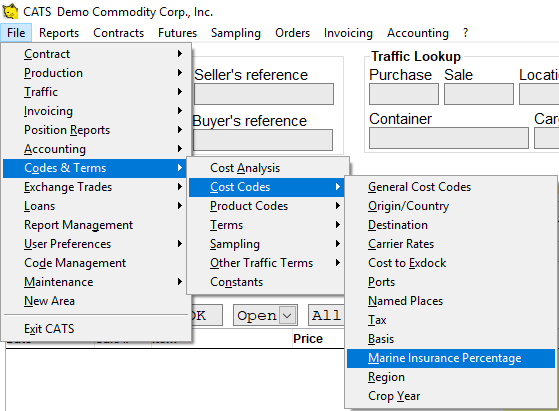Click the CATS cat logo icon

point(10,11)
